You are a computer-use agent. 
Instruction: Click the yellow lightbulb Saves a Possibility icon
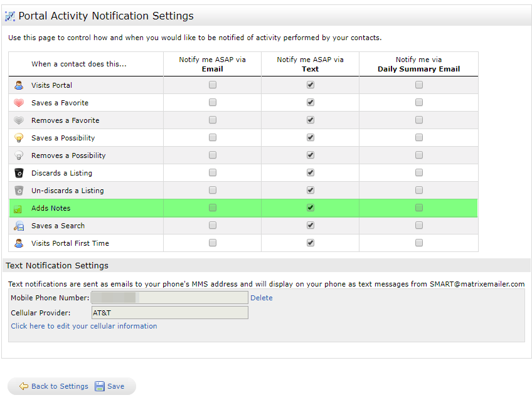click(x=19, y=138)
